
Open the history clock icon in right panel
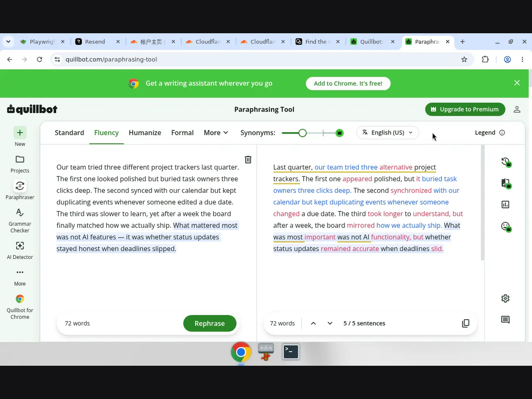pyautogui.click(x=506, y=162)
